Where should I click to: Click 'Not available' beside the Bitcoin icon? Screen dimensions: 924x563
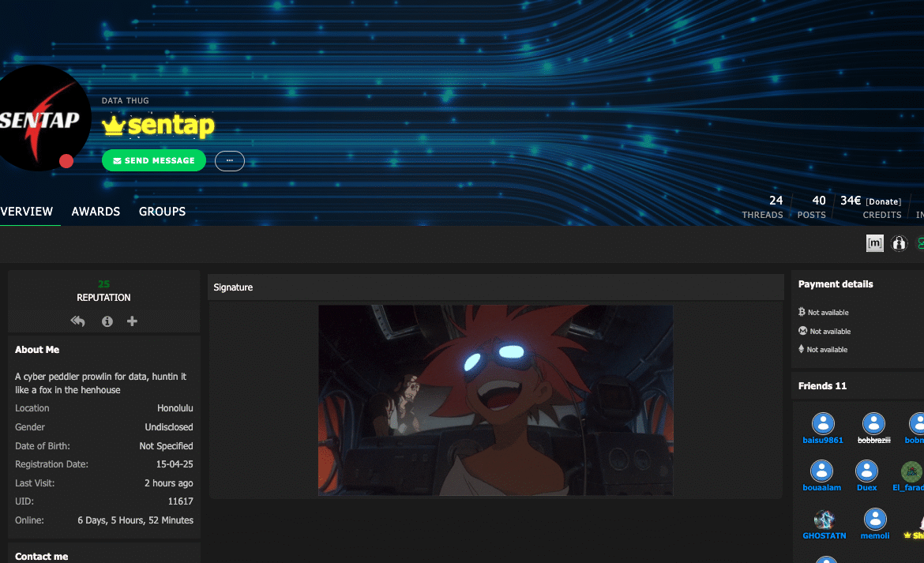tap(828, 313)
